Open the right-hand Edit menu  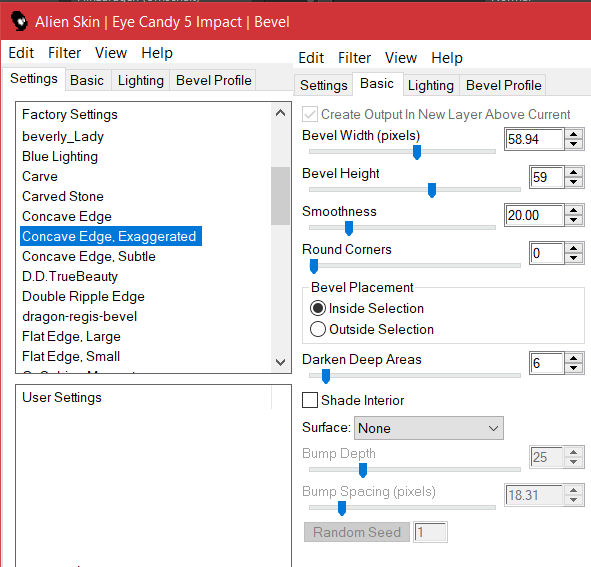click(x=311, y=58)
